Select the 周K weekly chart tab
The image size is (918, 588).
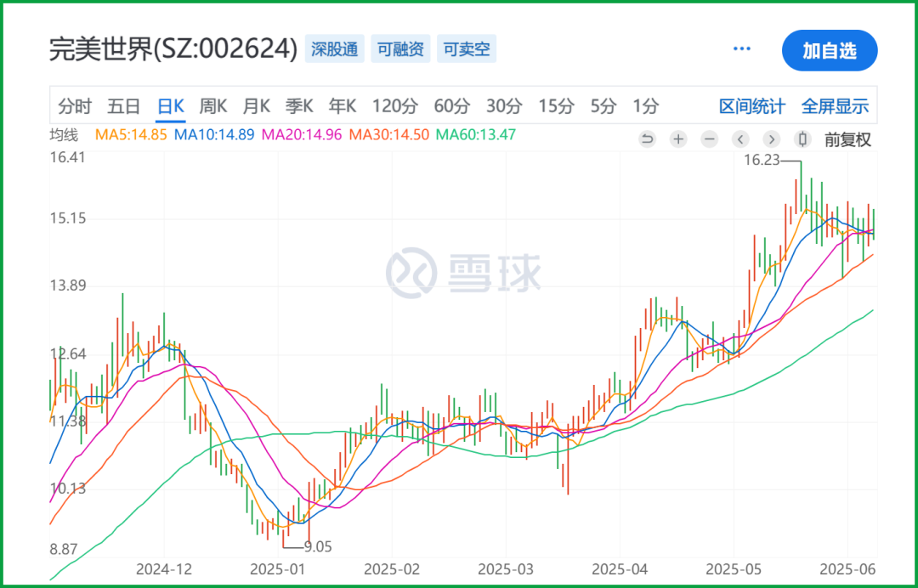click(x=213, y=106)
